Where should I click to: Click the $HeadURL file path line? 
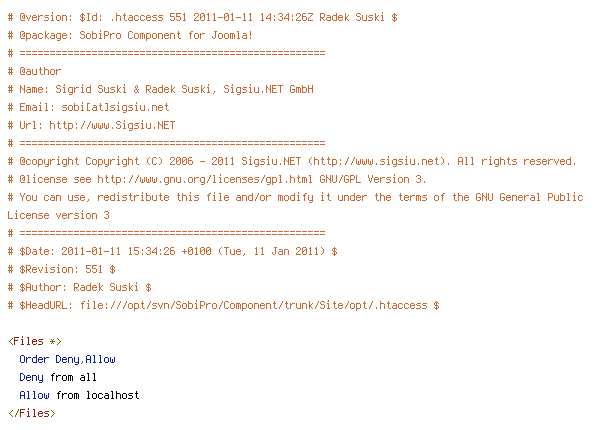coord(223,305)
